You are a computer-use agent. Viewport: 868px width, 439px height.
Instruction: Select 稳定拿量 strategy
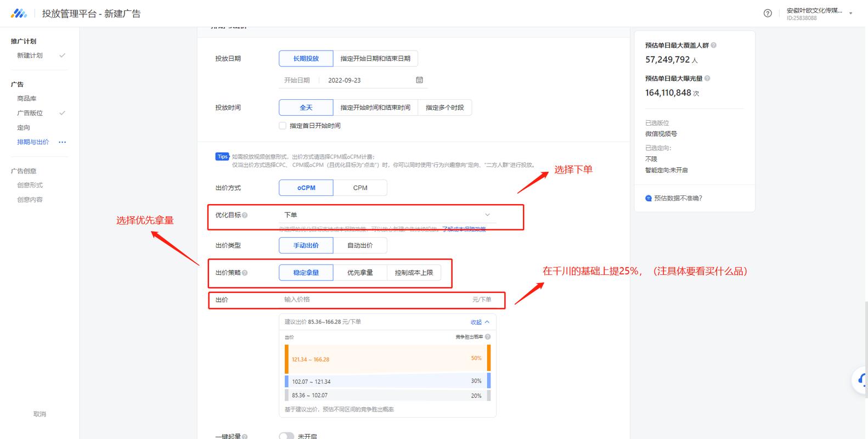tap(306, 273)
